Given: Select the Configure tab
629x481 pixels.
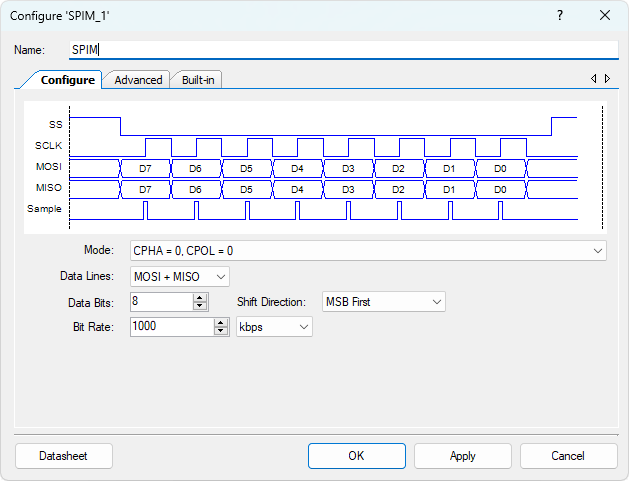Looking at the screenshot, I should [x=67, y=80].
